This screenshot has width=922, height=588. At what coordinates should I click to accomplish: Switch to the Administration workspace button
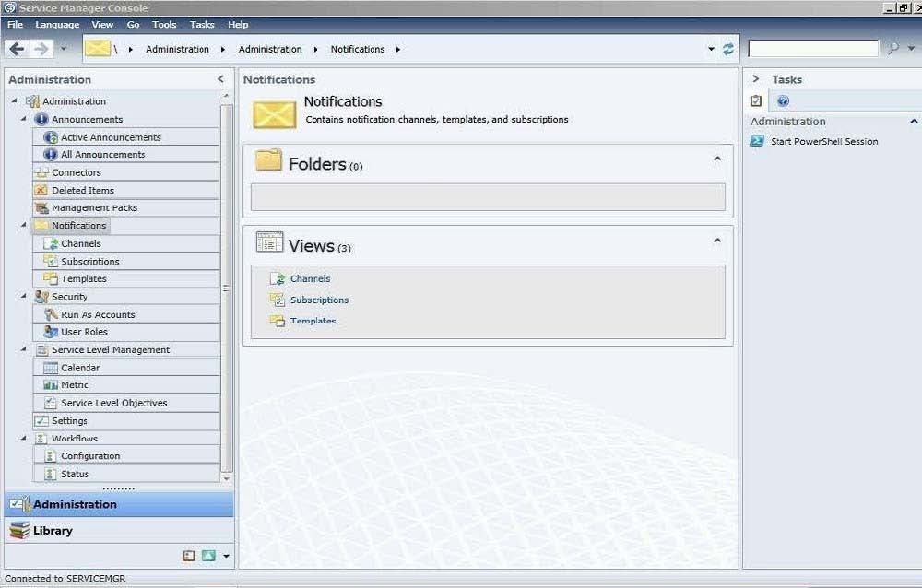[119, 504]
